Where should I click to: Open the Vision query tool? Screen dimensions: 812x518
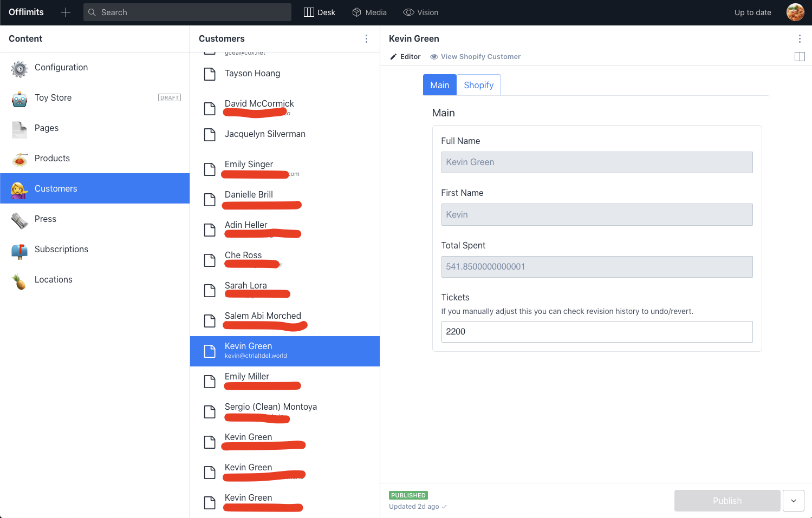click(421, 12)
